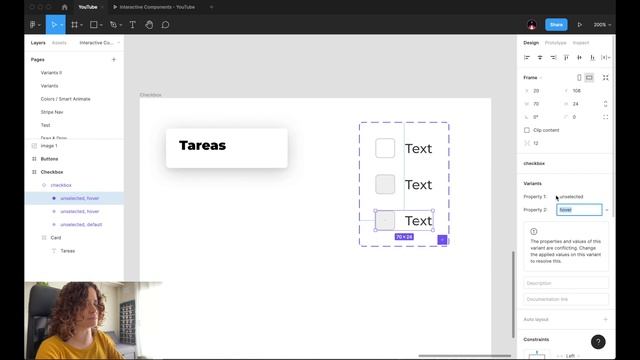Go to the home icon in tab bar
Viewport: 640px width, 360px height.
point(64,7)
